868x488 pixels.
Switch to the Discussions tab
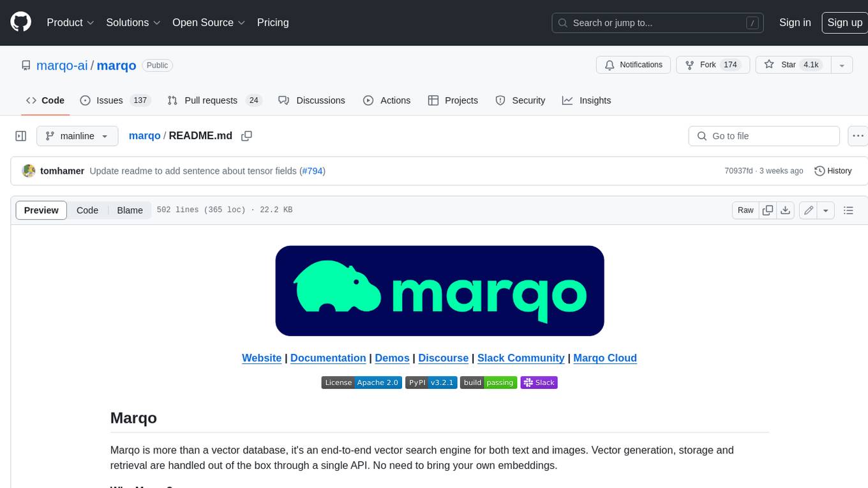(312, 100)
